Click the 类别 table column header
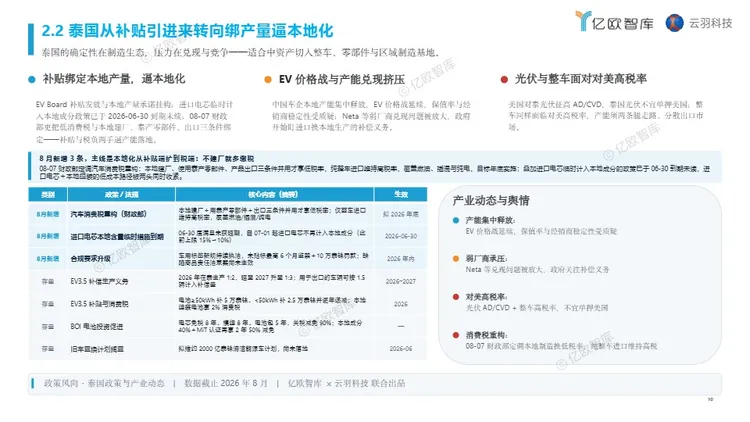 coord(48,194)
